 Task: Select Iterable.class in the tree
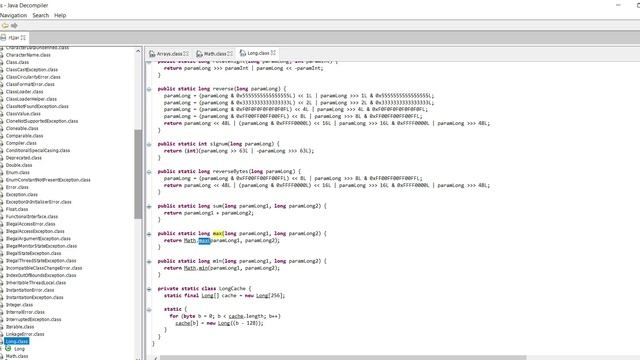click(20, 327)
